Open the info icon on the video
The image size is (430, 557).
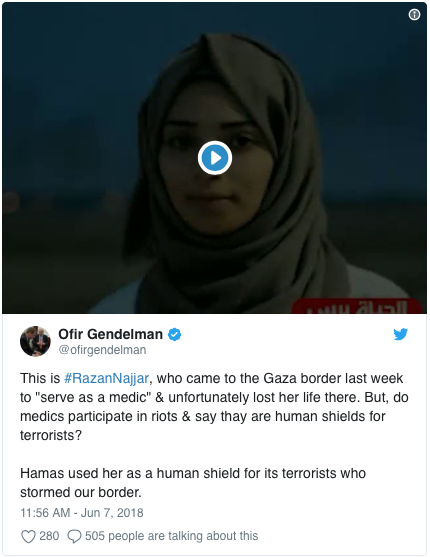click(414, 15)
